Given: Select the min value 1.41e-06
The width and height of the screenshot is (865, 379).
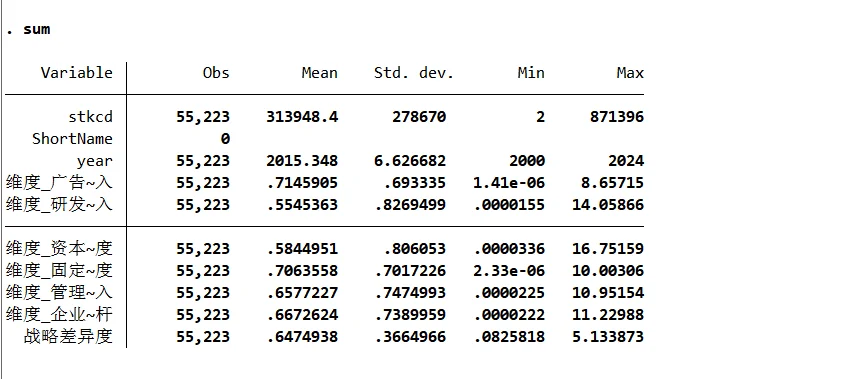Looking at the screenshot, I should click(509, 183).
